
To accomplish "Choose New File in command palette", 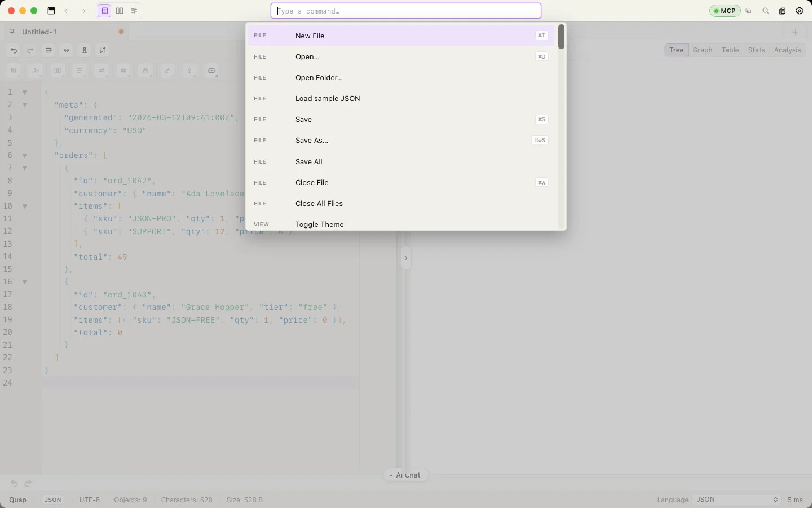I will [401, 36].
